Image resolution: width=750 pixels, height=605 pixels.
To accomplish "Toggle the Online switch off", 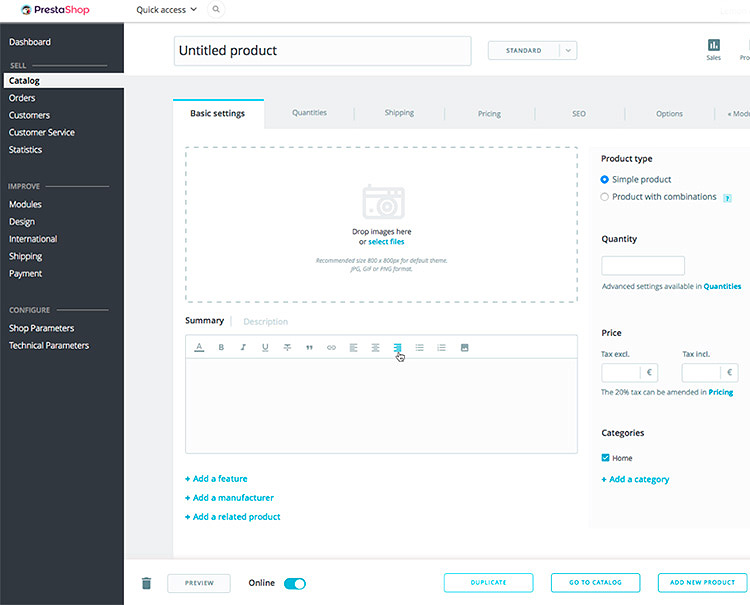I will tap(295, 583).
